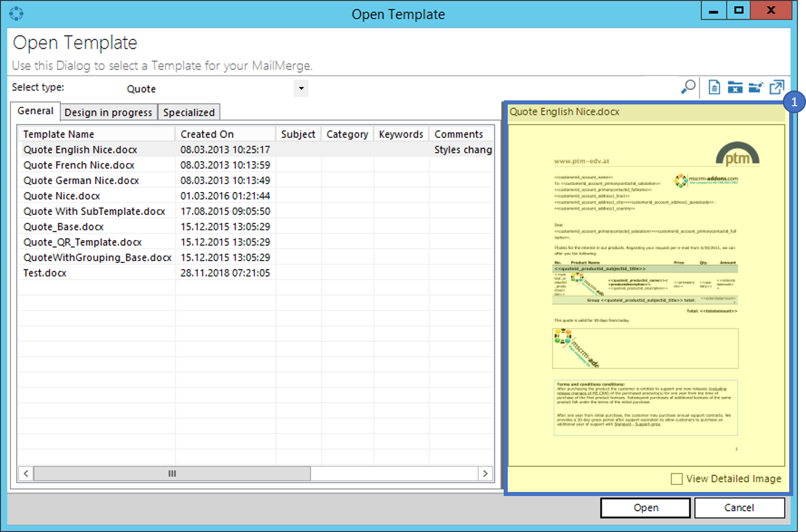Open the edit folder icon
Screen dimensions: 806x532
pos(756,87)
